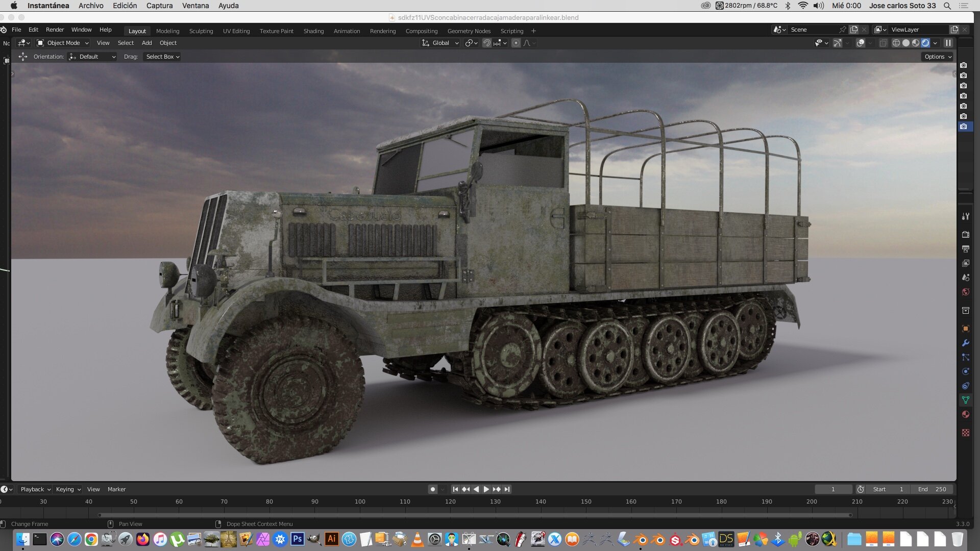Click the current frame number field

click(x=833, y=489)
